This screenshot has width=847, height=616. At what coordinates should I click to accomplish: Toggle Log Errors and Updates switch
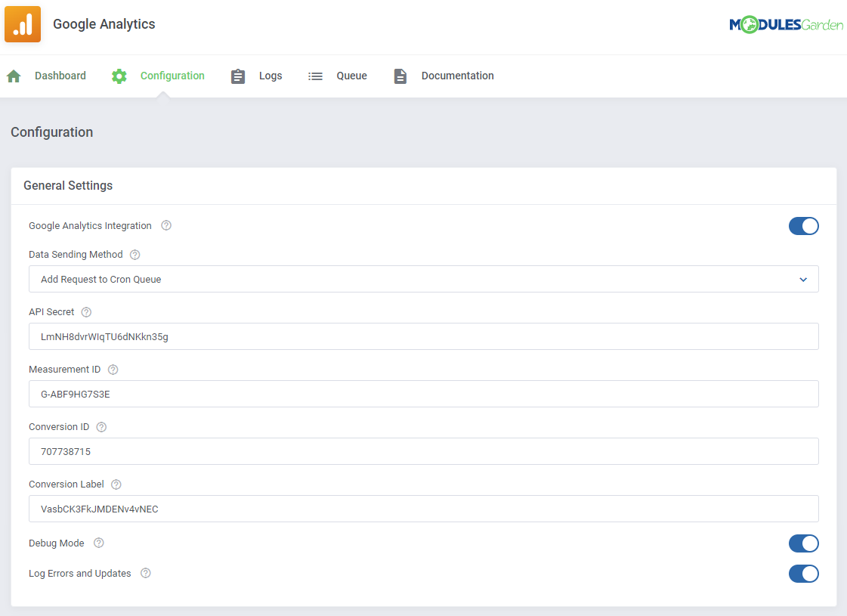[804, 574]
